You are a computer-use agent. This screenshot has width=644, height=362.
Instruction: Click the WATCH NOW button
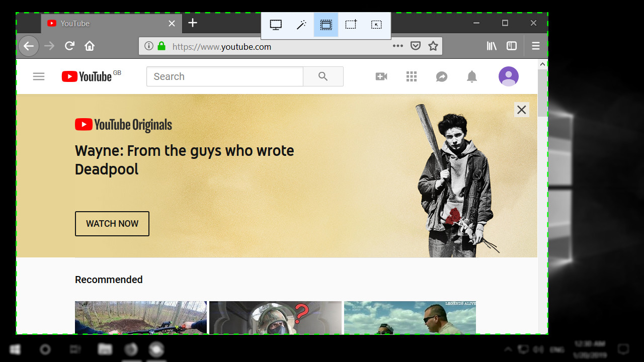112,224
